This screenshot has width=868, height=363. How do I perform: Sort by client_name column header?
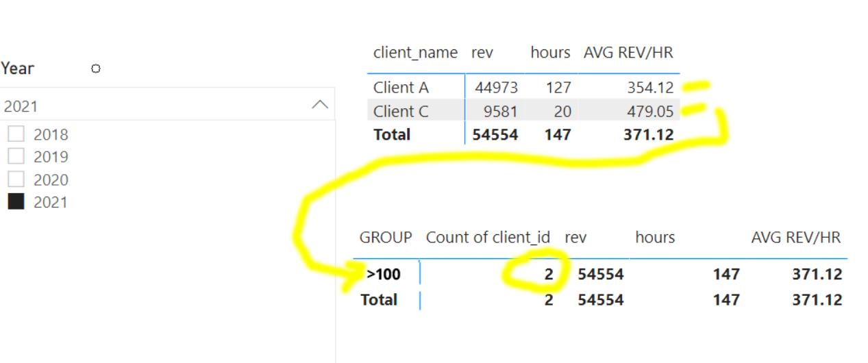pos(415,53)
